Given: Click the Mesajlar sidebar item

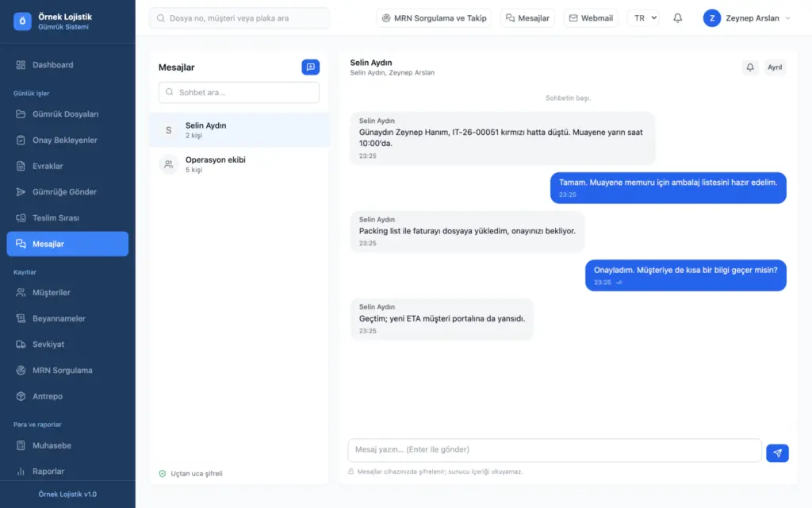Looking at the screenshot, I should pos(67,244).
